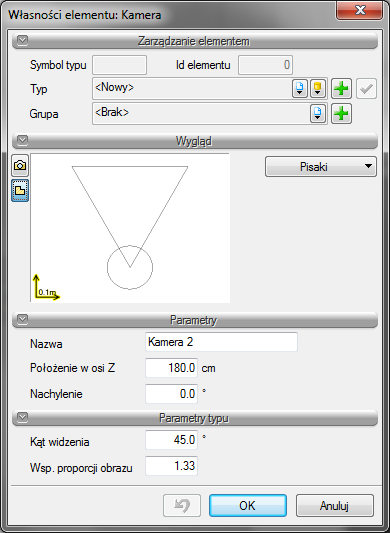Open yellow library icon in Typ row
This screenshot has width=390, height=533.
coord(318,89)
